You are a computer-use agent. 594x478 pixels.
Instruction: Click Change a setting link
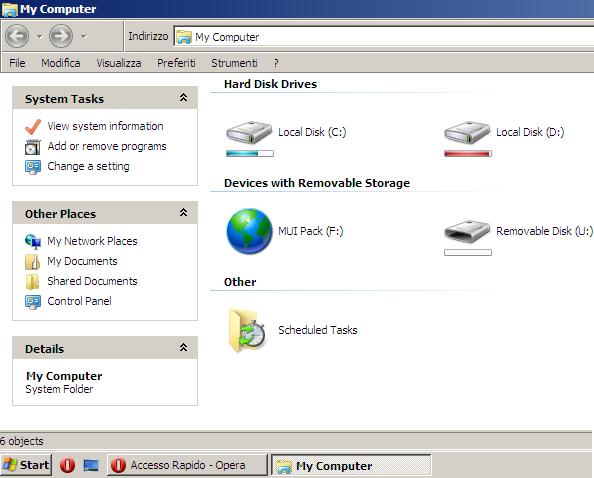(x=88, y=166)
